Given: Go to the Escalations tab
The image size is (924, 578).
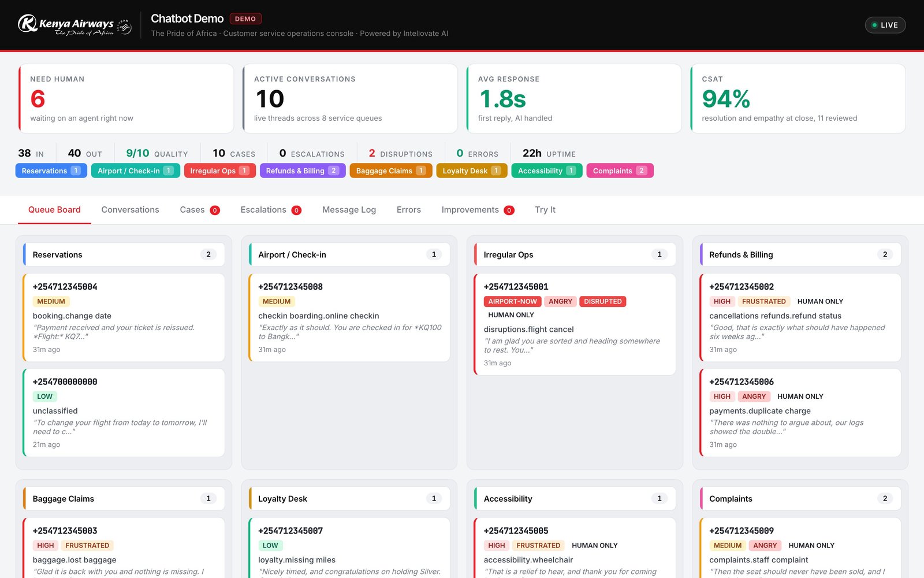Looking at the screenshot, I should click(x=271, y=210).
